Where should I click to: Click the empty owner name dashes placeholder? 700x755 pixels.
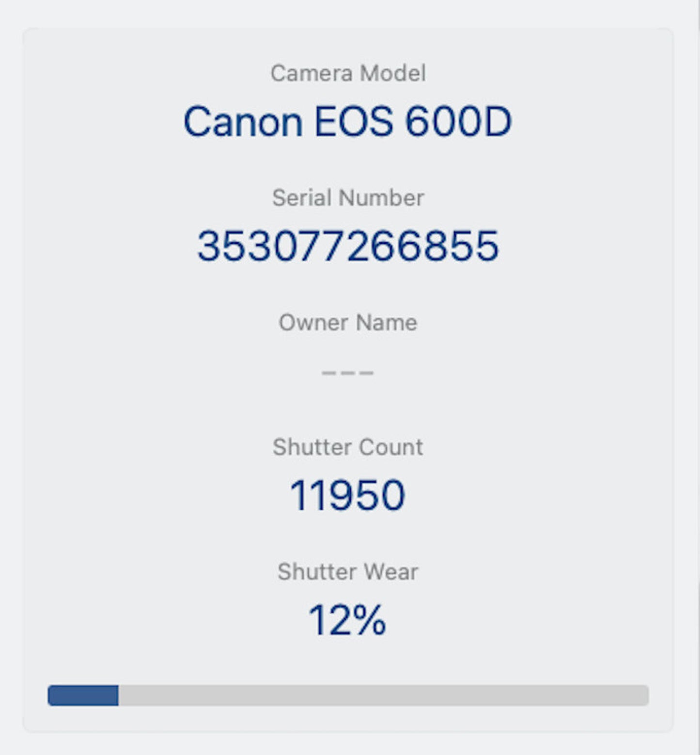click(348, 373)
